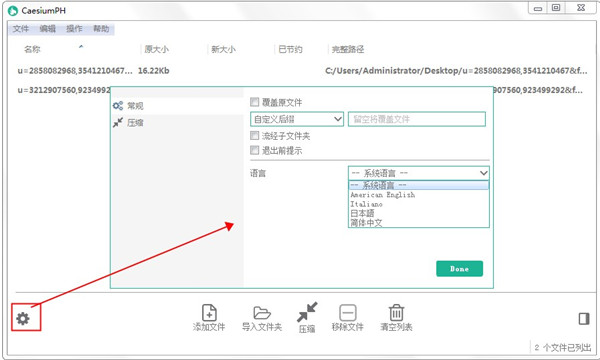Screen dimensions: 600x360
Task: Check the 退出前提示 option
Action: [254, 150]
